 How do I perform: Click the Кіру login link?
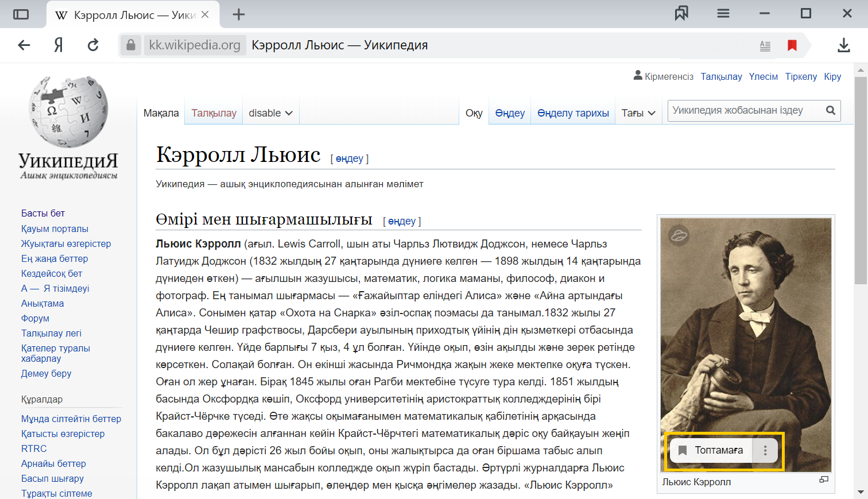832,76
